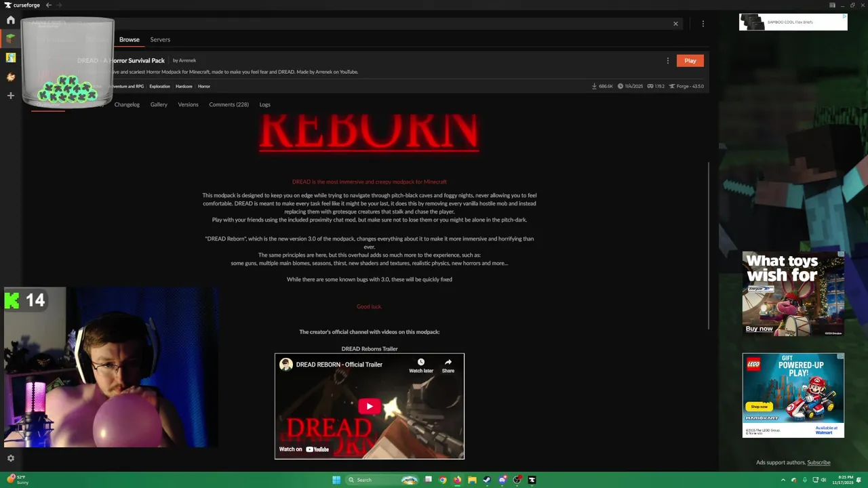The image size is (868, 488).
Task: Click the taskbar Search box
Action: click(383, 480)
